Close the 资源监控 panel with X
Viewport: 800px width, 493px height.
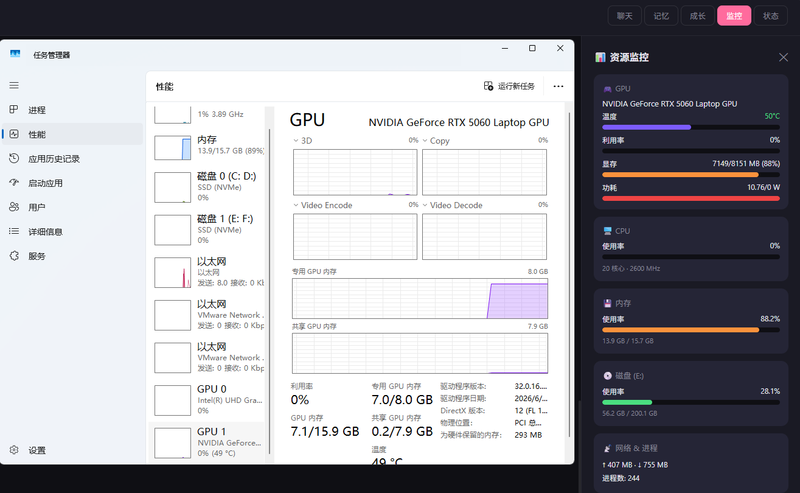(784, 57)
